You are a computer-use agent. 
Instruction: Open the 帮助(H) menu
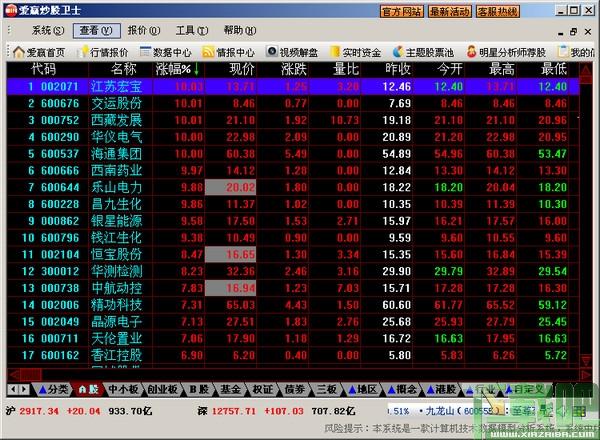tap(240, 31)
